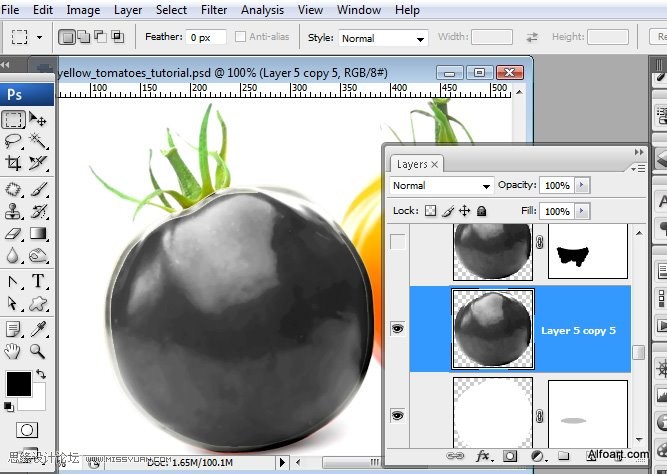Open the Analysis menu
Image resolution: width=667 pixels, height=474 pixels.
pos(262,10)
